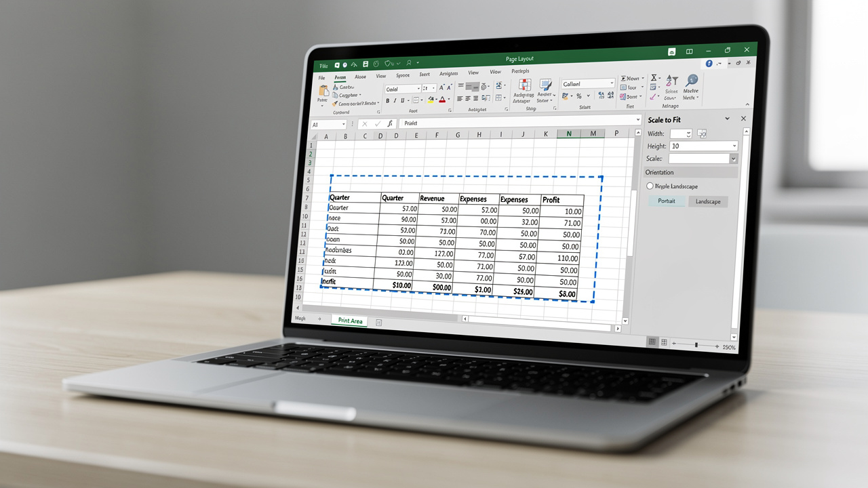Viewport: 868px width, 488px height.
Task: Click the normal view grid icon
Action: pos(652,342)
